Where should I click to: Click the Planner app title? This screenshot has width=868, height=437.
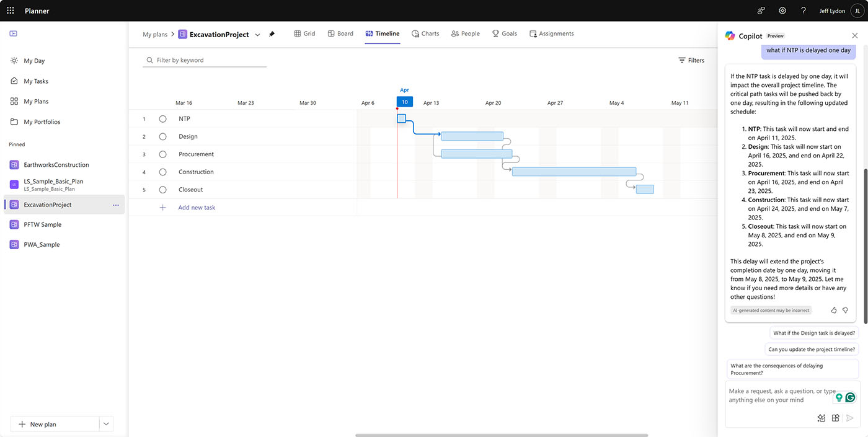tap(37, 11)
